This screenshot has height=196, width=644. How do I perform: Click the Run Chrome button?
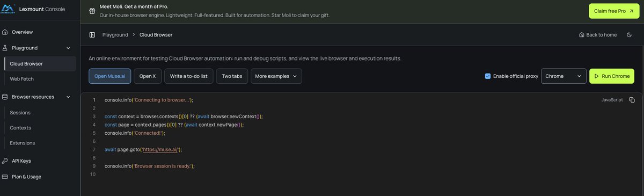click(612, 76)
